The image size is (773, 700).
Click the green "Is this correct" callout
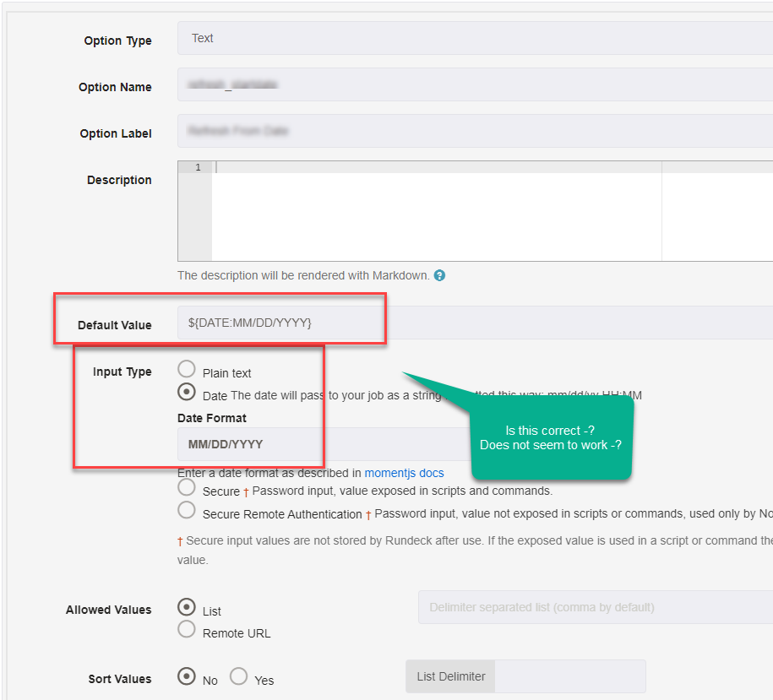pyautogui.click(x=551, y=437)
